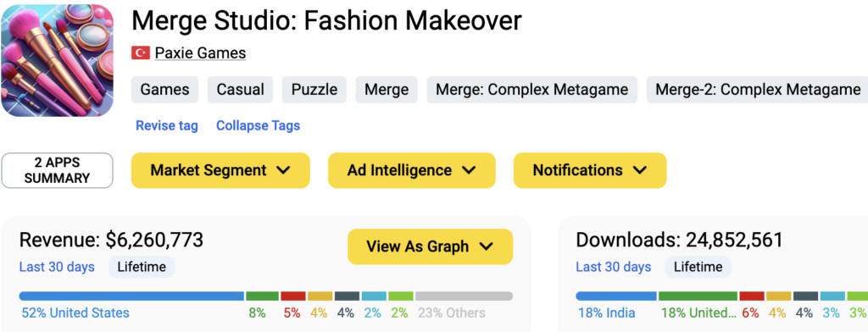Select the Puzzle tag chip
This screenshot has height=332, width=868.
[x=314, y=90]
